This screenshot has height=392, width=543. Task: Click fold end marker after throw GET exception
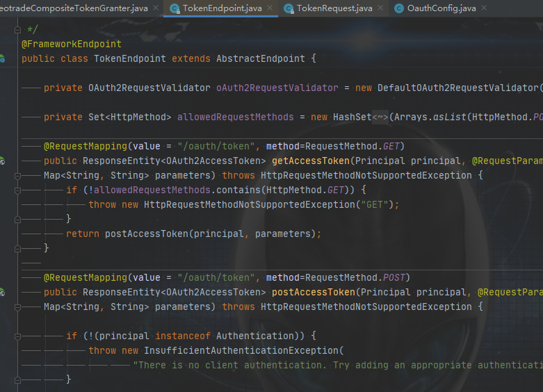pyautogui.click(x=17, y=220)
